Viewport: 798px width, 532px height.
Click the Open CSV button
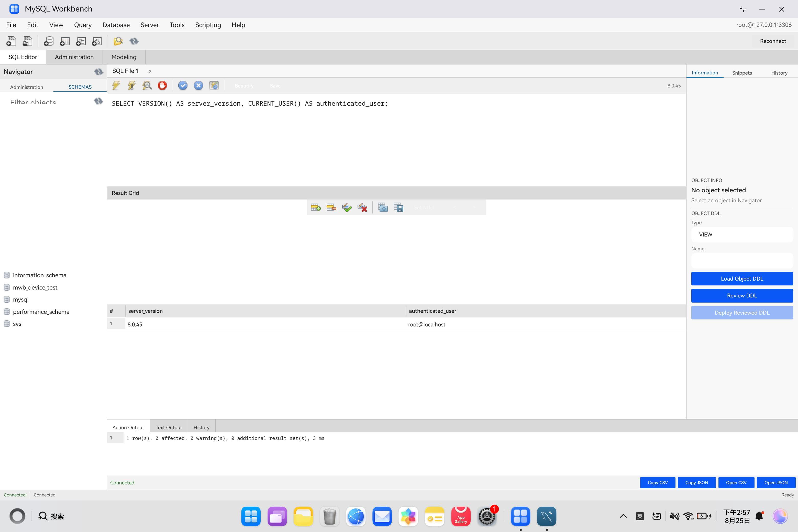[736, 482]
